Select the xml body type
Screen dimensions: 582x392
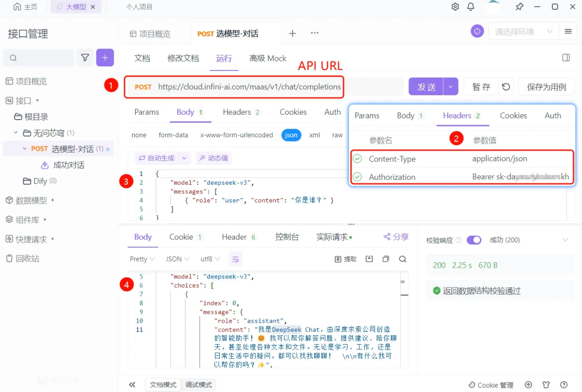[315, 135]
